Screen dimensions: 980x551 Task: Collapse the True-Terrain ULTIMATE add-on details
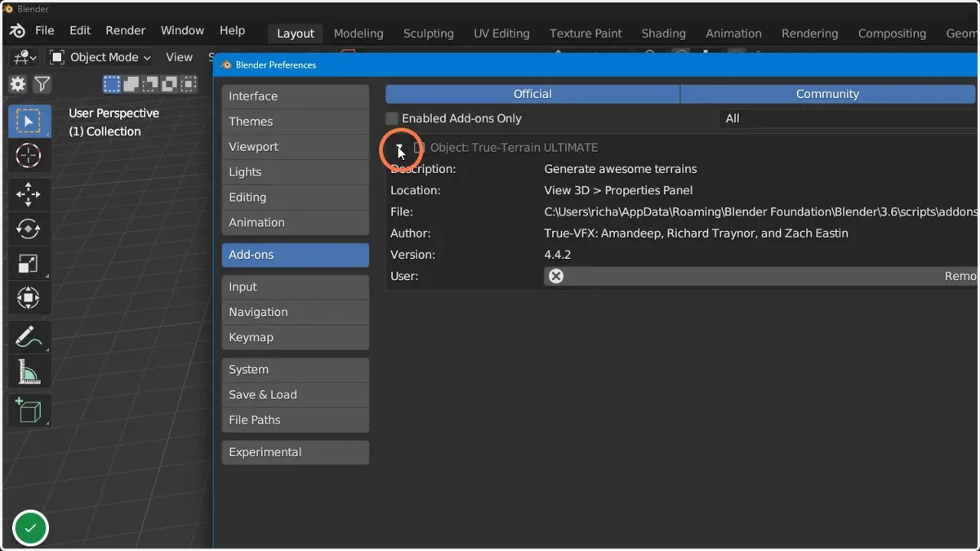[x=399, y=148]
